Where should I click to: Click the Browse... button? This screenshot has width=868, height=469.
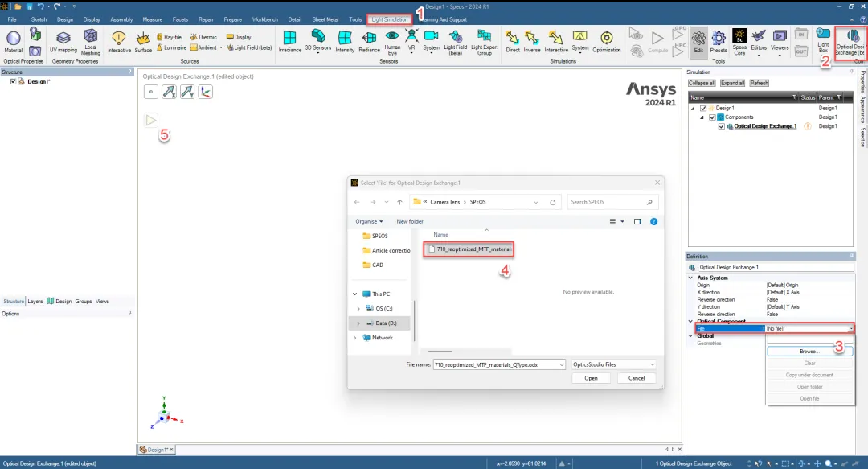pyautogui.click(x=809, y=351)
